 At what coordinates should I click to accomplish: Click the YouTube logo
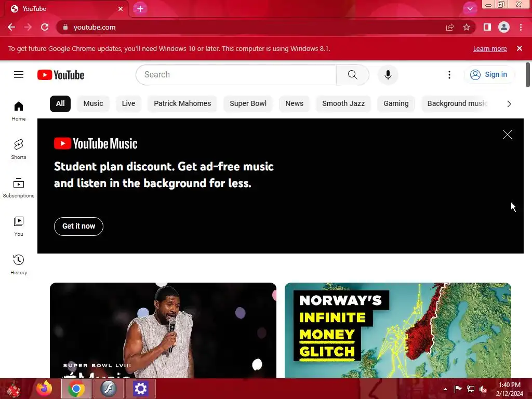(x=61, y=75)
